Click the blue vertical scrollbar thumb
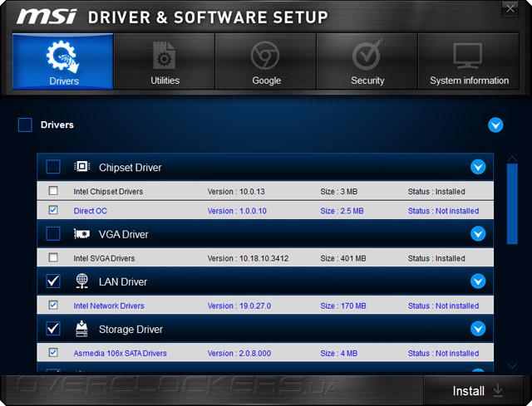Viewport: 532px width, 406px height. [512, 203]
